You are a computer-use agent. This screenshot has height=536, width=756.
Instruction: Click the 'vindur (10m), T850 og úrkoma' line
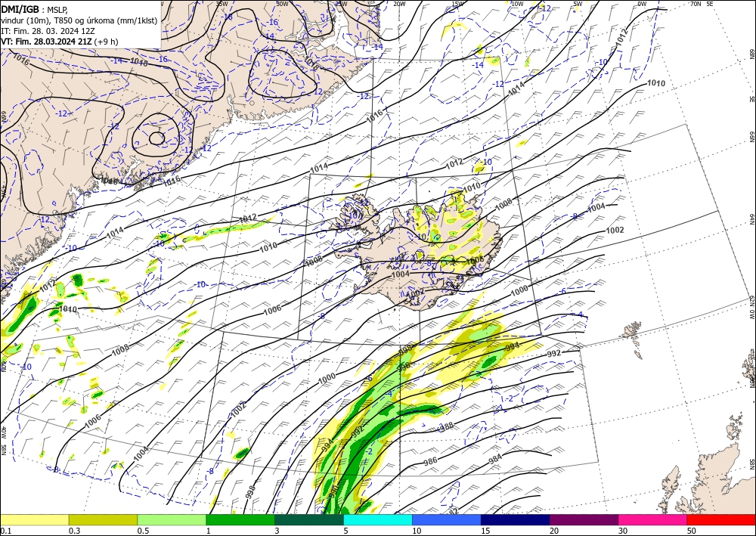pos(79,20)
